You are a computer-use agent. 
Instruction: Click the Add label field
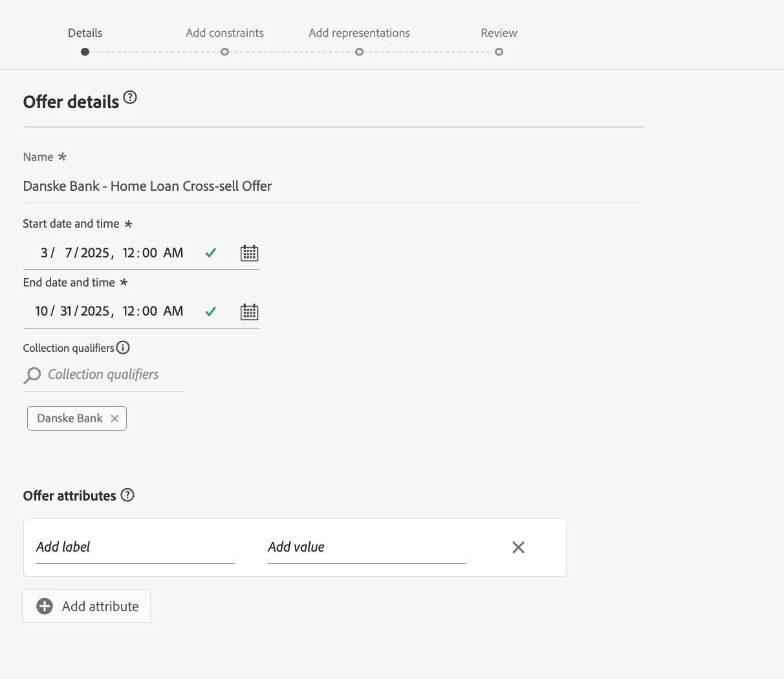[135, 547]
